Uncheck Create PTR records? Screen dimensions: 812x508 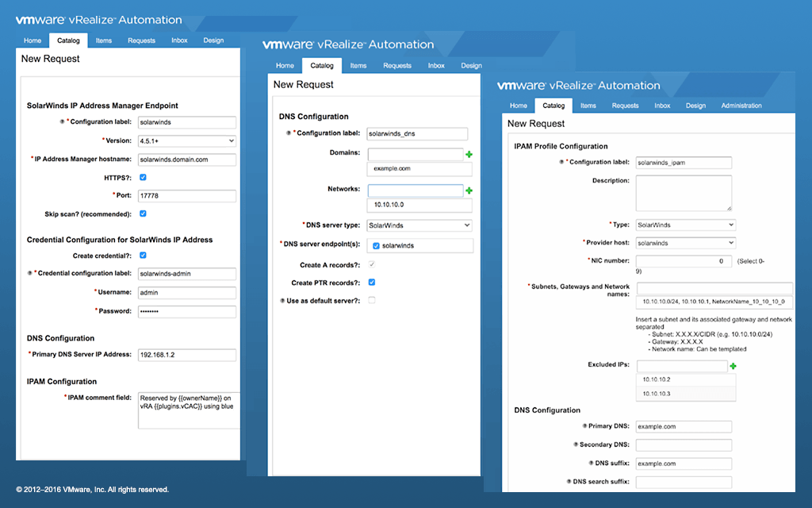(x=371, y=282)
